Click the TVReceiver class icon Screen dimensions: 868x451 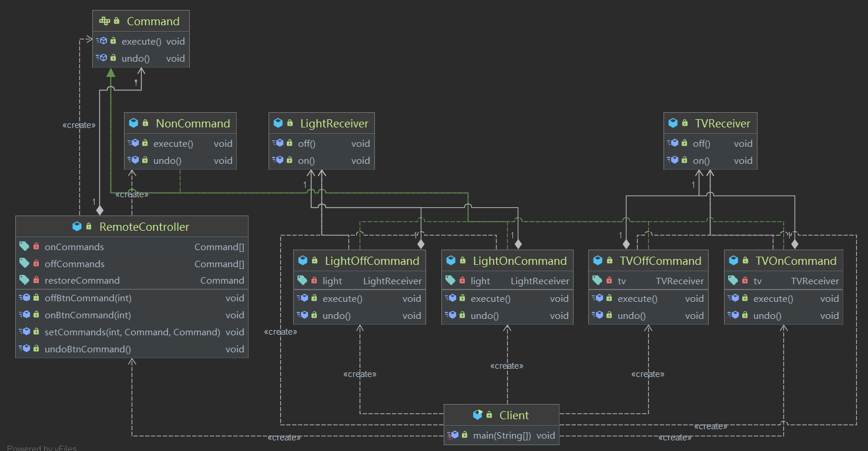[673, 123]
